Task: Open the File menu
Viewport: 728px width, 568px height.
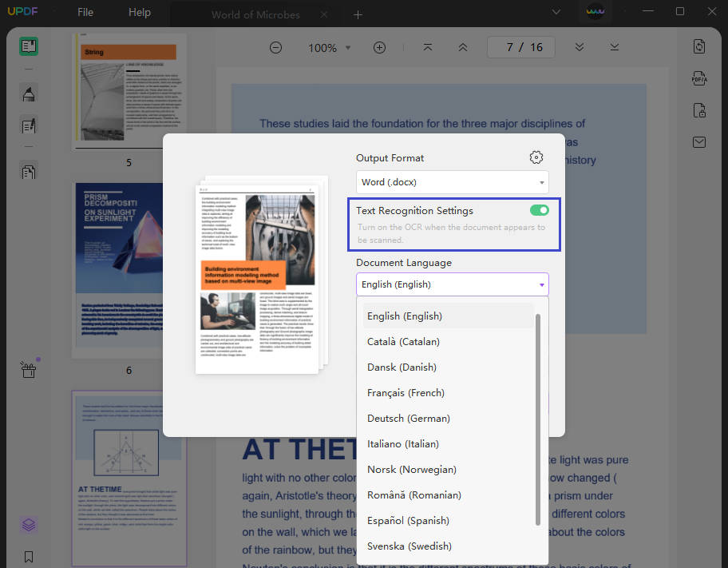Action: click(x=85, y=12)
